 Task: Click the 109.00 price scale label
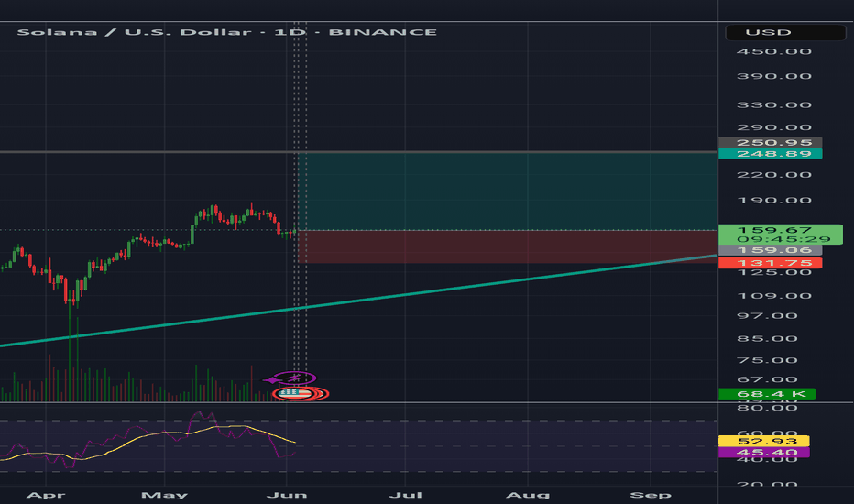774,296
